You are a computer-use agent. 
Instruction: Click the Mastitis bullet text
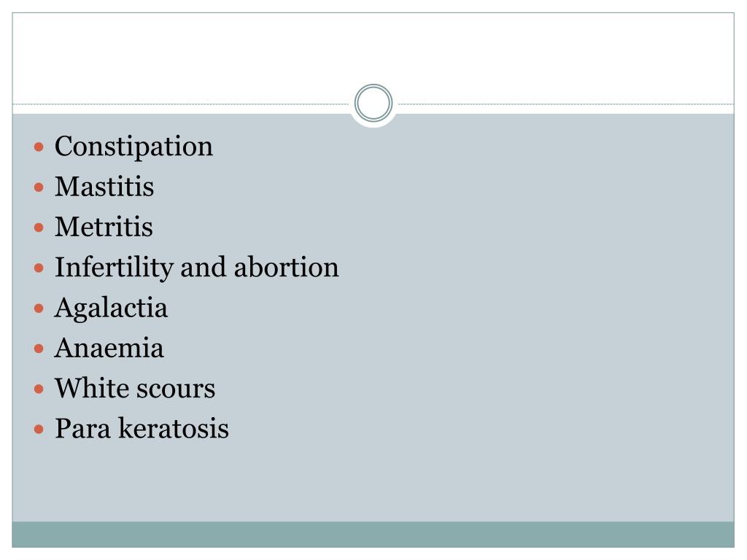tap(104, 187)
